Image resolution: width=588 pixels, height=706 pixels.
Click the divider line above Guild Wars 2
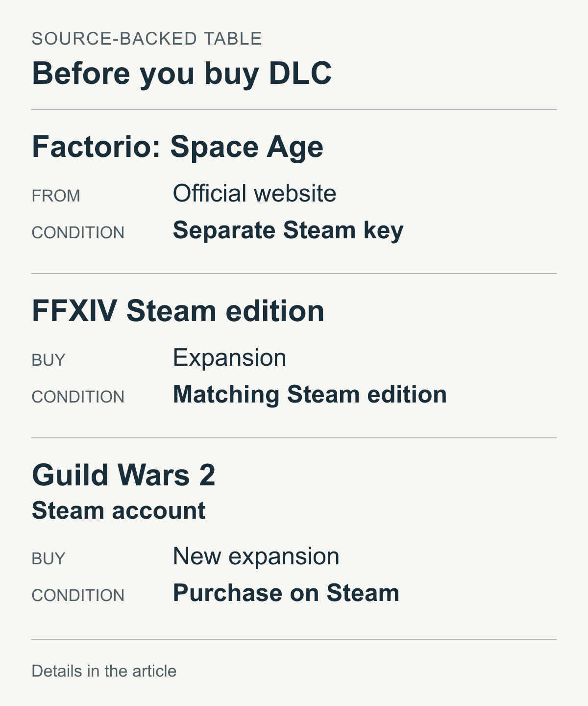pos(294,438)
